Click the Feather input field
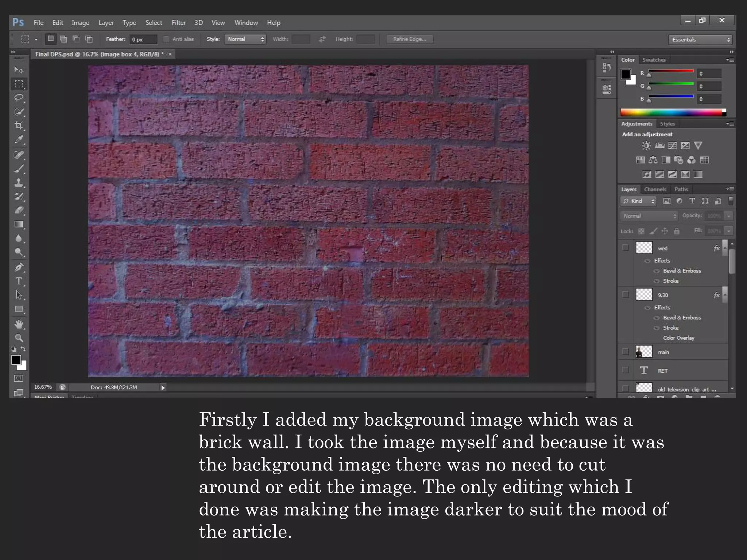747x560 pixels. coord(143,39)
